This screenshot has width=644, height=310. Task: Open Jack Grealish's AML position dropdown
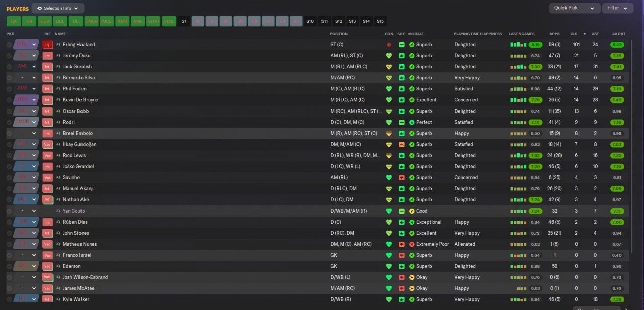34,67
